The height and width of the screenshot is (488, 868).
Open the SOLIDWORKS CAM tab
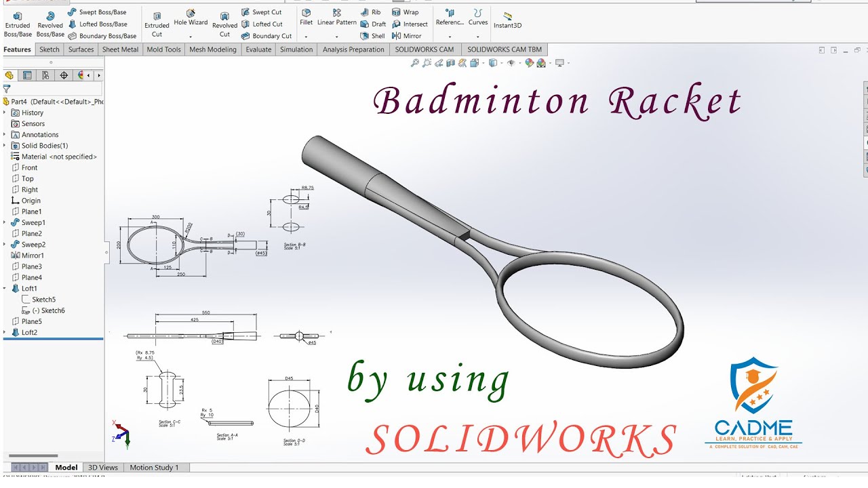pos(425,49)
